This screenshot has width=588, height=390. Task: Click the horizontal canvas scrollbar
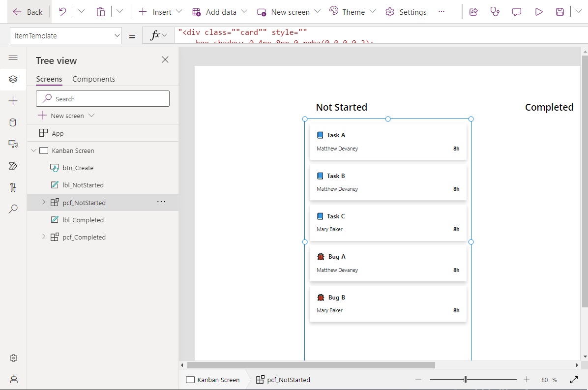tap(311, 365)
